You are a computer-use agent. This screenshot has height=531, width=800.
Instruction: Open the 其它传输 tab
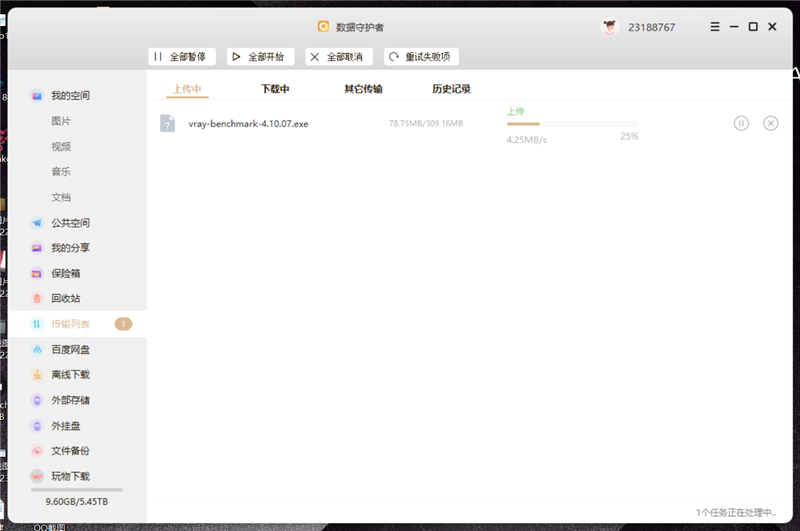363,89
